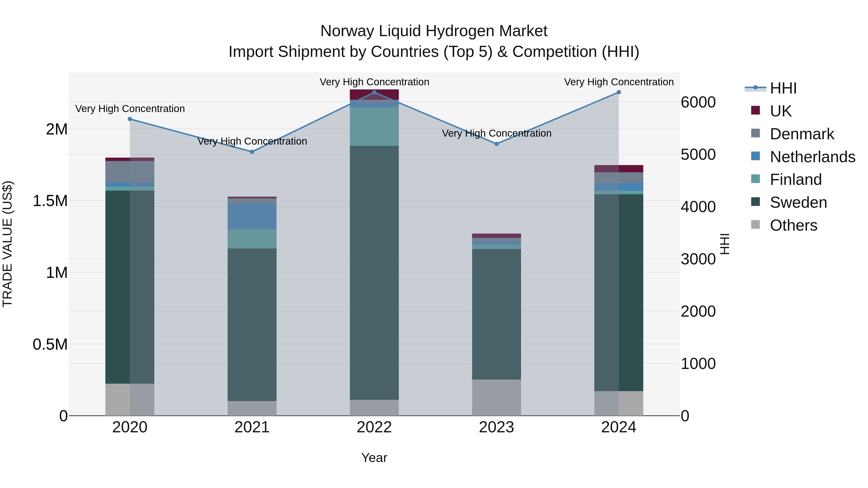Select the 2022 HHI data point
Screen dimensions: 868x488
374,92
